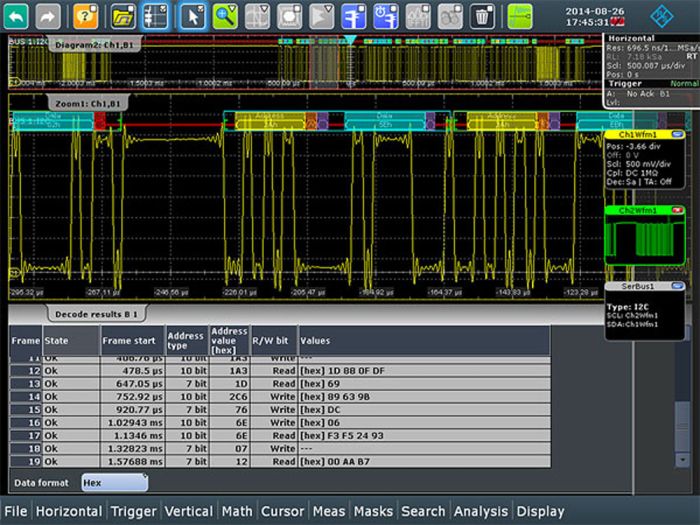
Task: Click the Frame start column header
Action: (x=133, y=341)
